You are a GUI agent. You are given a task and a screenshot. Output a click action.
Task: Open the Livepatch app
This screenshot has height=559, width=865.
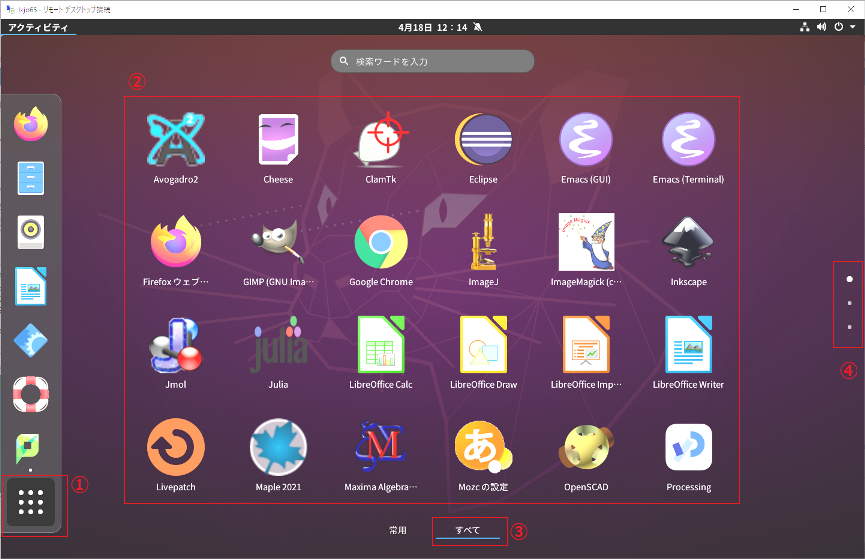176,447
